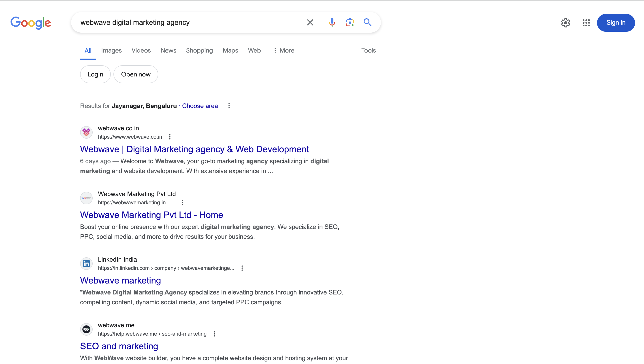Open Webwave Marketing Pvt Ltd - Home result
This screenshot has width=644, height=364.
coord(151,215)
